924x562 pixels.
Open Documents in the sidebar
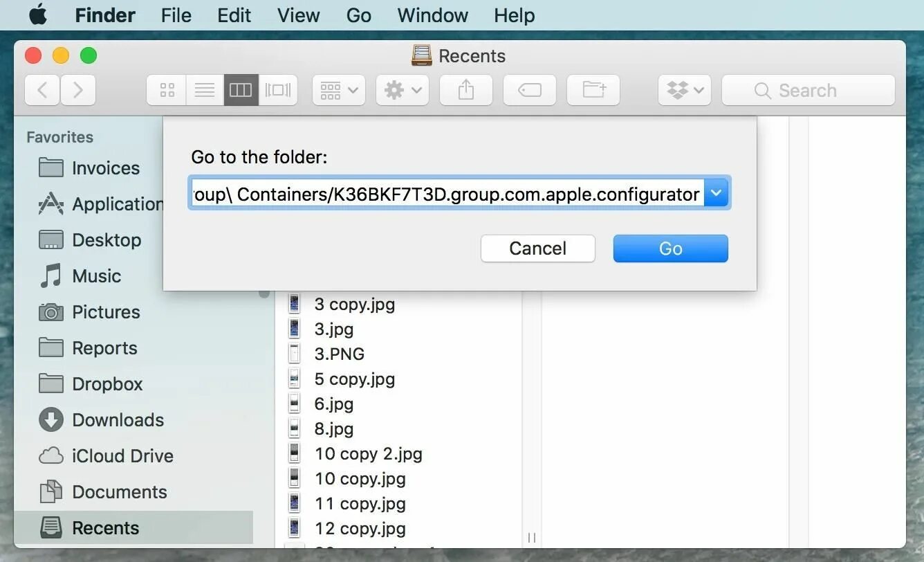(102, 491)
